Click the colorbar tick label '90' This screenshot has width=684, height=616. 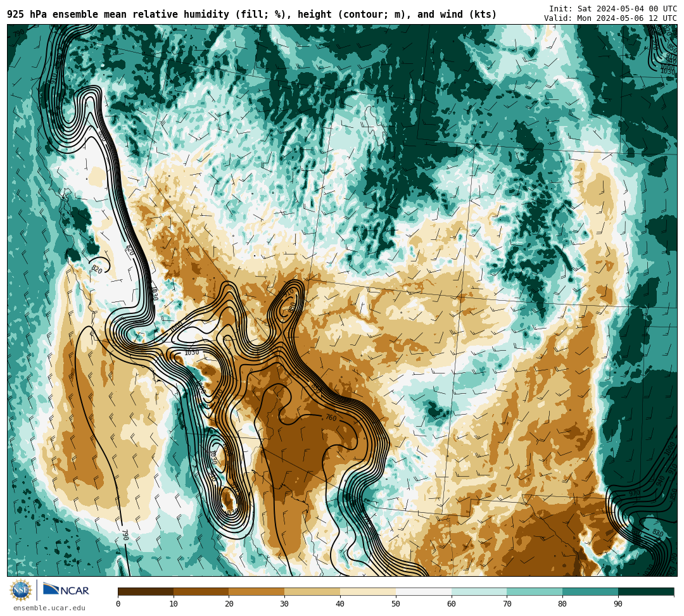(x=618, y=604)
